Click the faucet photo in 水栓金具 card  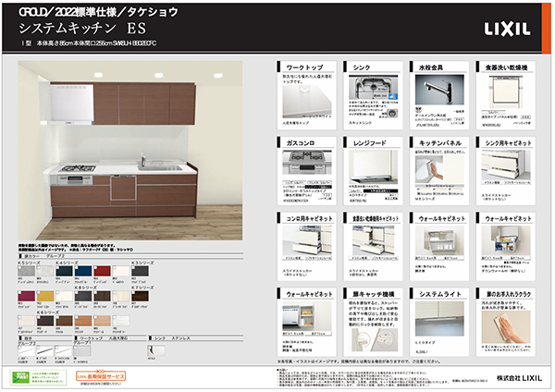pos(439,90)
